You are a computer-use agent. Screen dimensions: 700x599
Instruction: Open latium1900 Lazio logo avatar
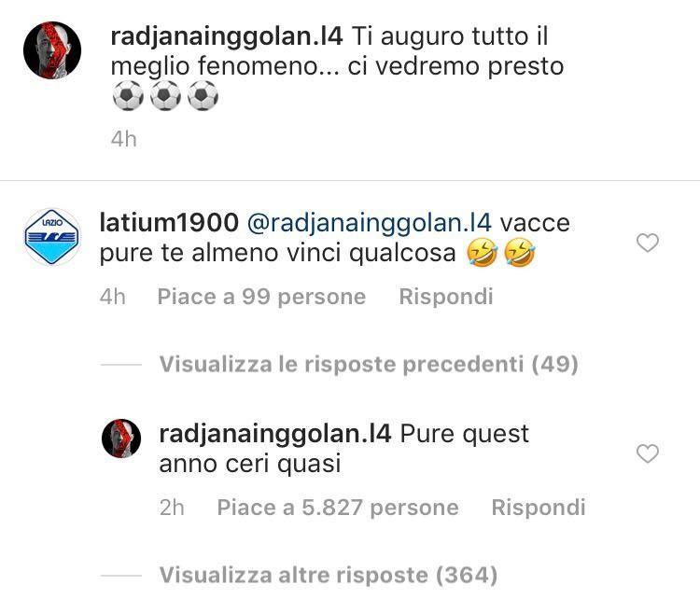[52, 237]
